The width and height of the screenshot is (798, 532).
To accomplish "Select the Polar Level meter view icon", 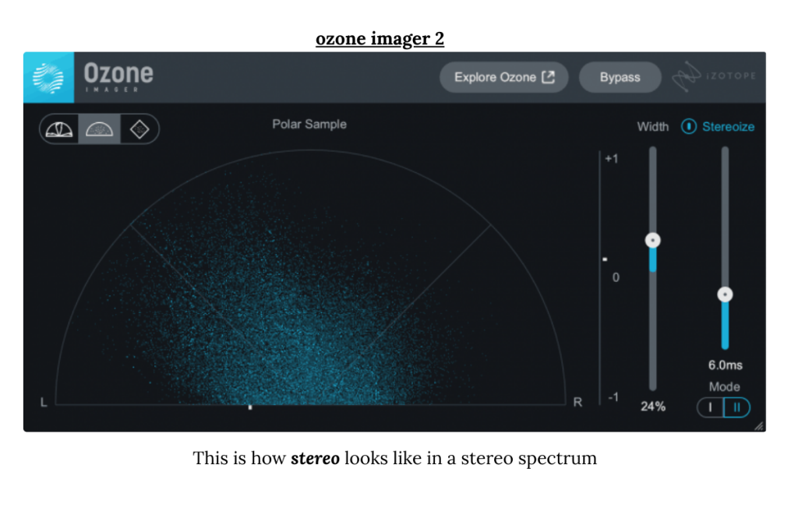I will 60,129.
